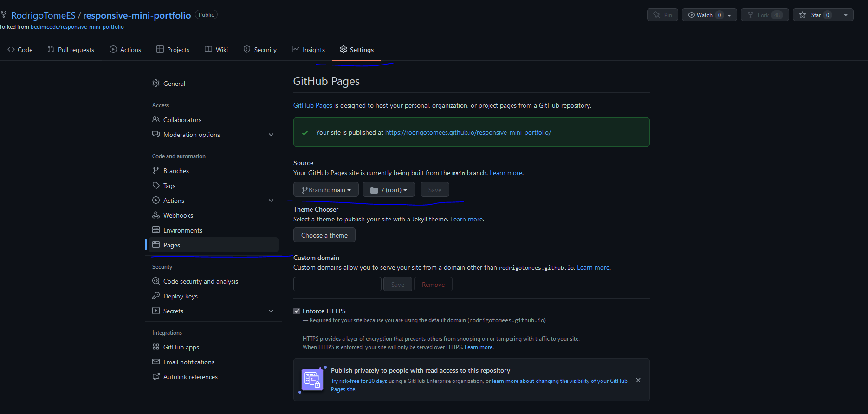Click the Remove custom domain button
868x414 pixels.
[433, 285]
